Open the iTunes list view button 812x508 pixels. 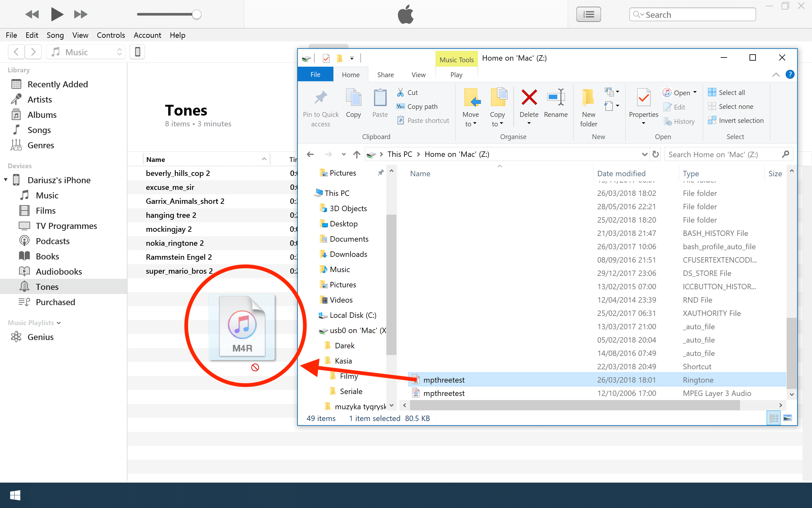click(x=588, y=15)
